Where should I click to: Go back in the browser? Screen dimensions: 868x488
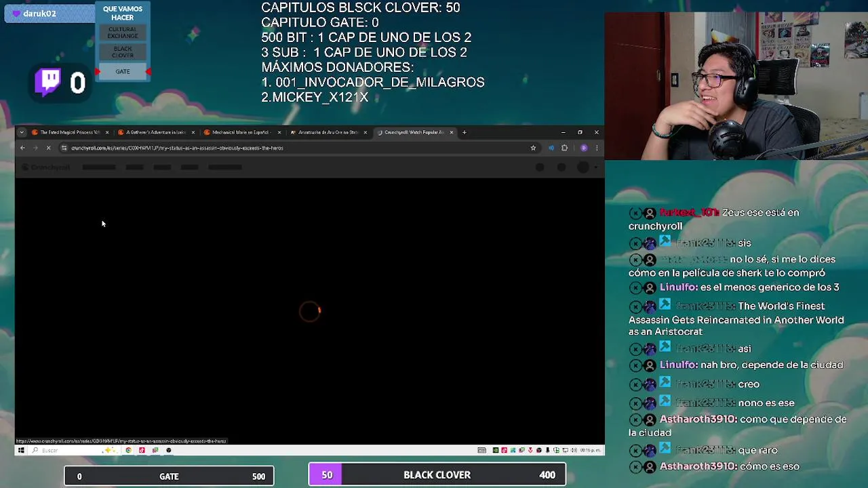point(22,148)
